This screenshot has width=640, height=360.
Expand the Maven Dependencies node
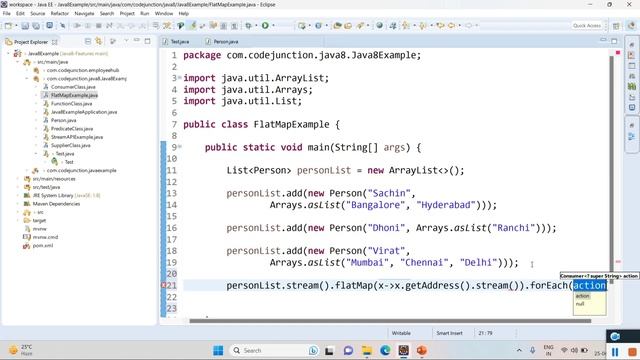coord(18,204)
